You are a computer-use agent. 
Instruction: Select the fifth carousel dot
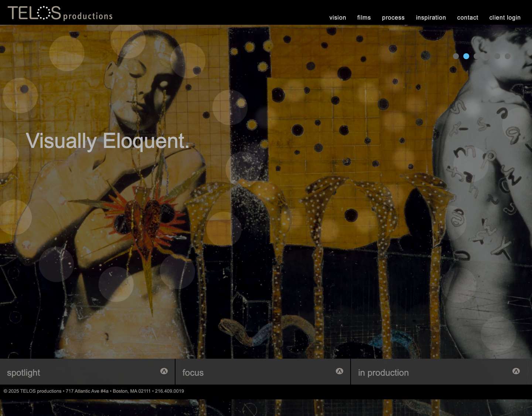[497, 56]
